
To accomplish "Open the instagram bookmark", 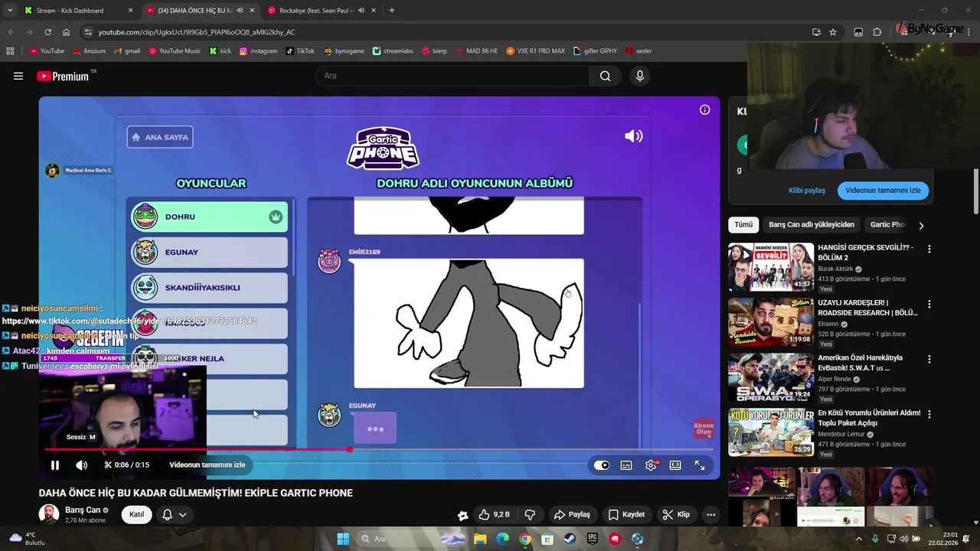I will (x=259, y=51).
